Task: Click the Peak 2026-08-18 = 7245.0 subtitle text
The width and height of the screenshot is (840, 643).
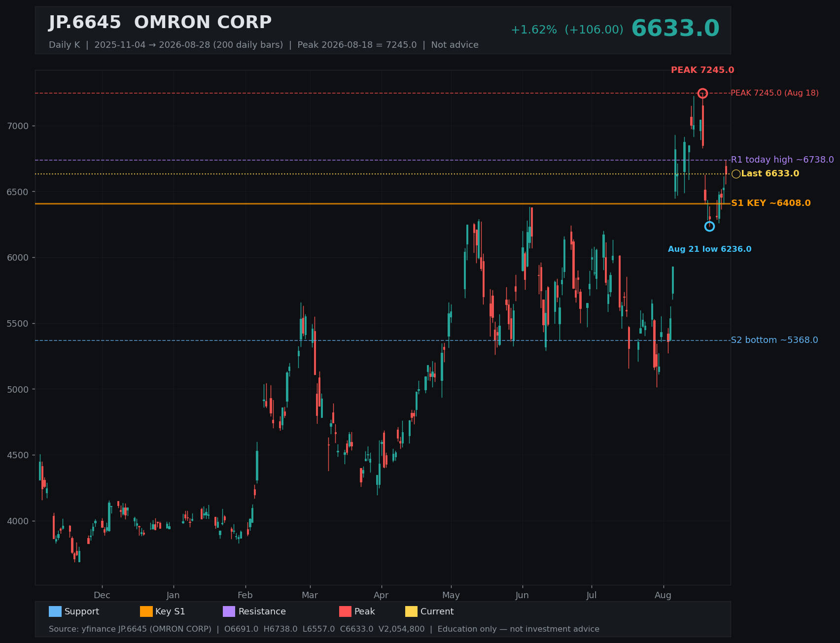Action: coord(357,45)
